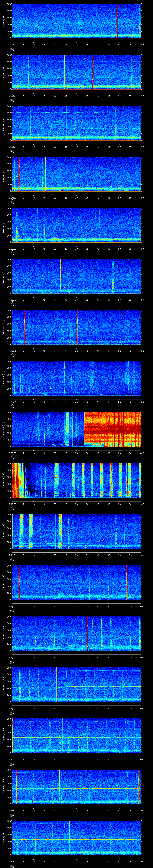
Task: Click the '12:17:00' start time label
Action: click(x=12, y=861)
